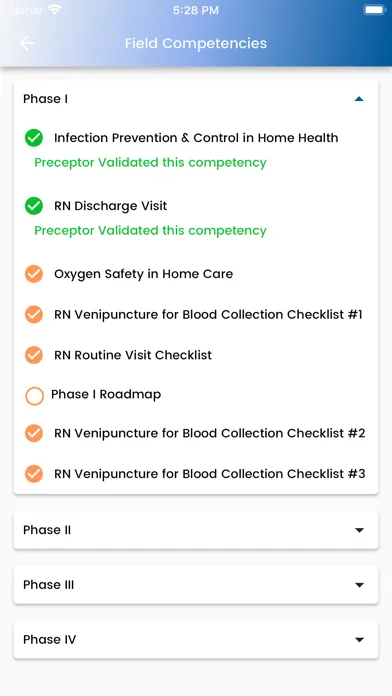
Task: Tap orange check beside Oxygen Safety in Home Care
Action: coord(34,274)
